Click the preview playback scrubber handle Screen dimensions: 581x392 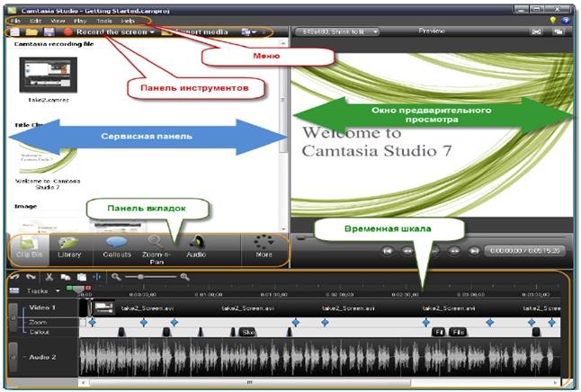[301, 238]
